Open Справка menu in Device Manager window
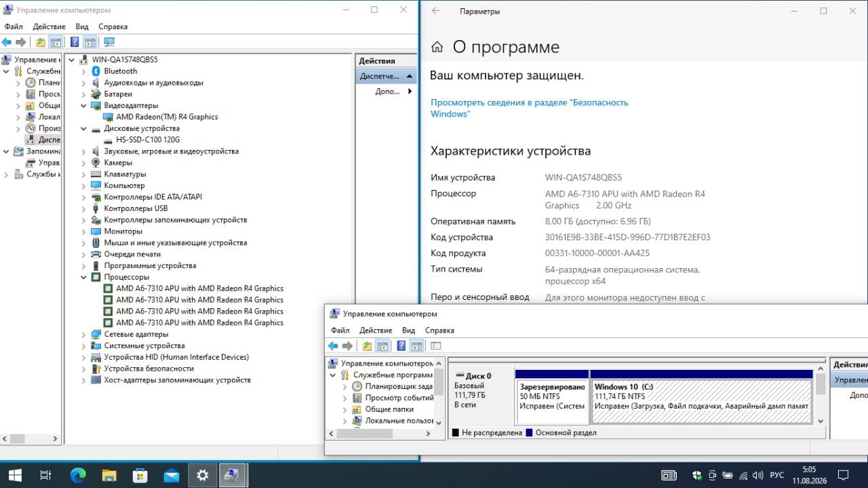This screenshot has width=868, height=488. pos(113,26)
